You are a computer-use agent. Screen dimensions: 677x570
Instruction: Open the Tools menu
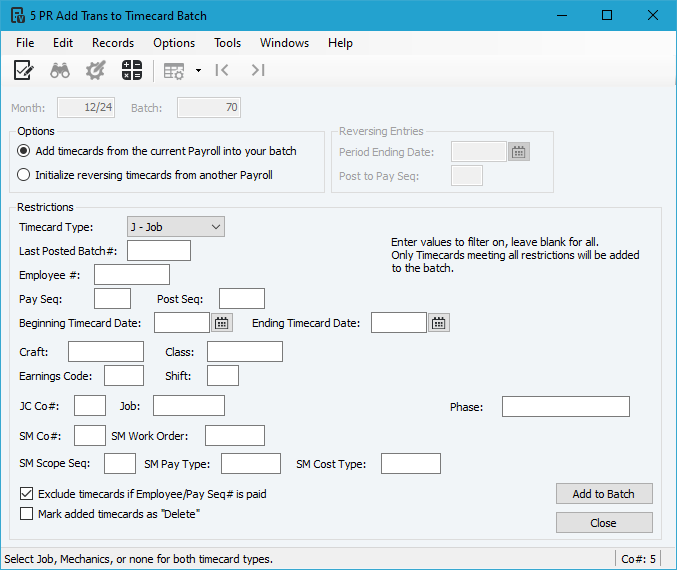click(x=228, y=43)
